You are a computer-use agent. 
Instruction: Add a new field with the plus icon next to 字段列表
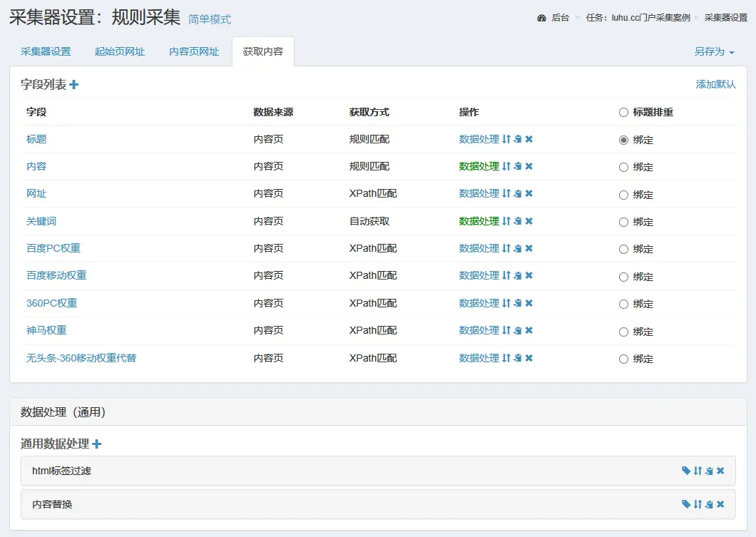74,85
